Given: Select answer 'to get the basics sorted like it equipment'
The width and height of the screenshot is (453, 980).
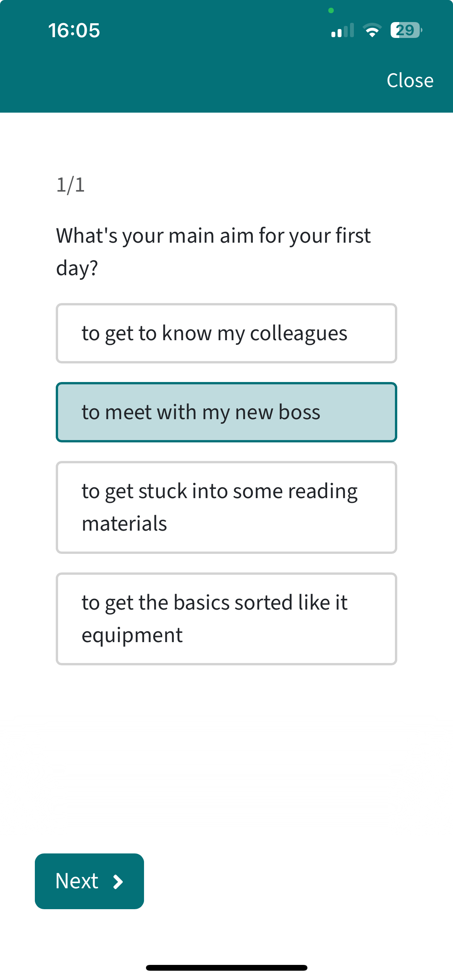Looking at the screenshot, I should tap(226, 618).
